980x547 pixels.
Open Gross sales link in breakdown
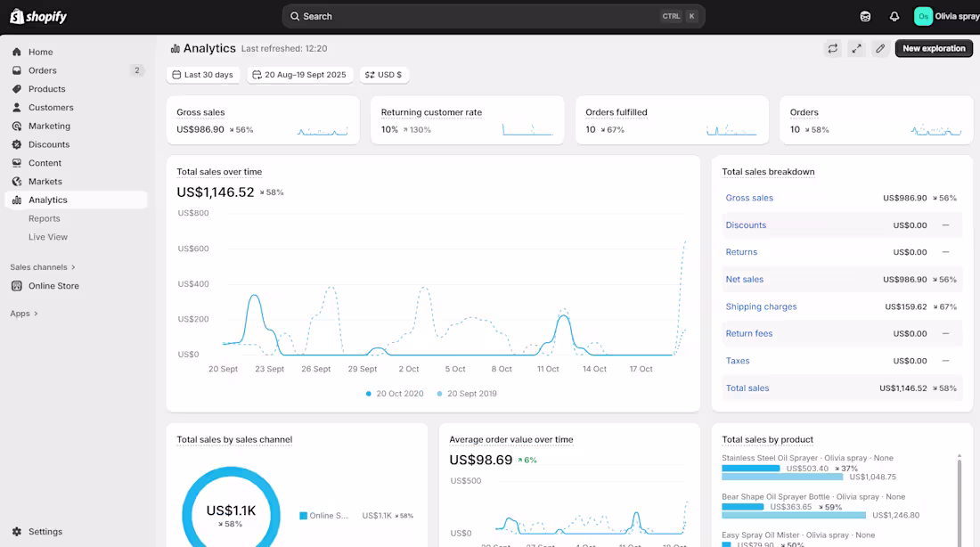tap(749, 198)
